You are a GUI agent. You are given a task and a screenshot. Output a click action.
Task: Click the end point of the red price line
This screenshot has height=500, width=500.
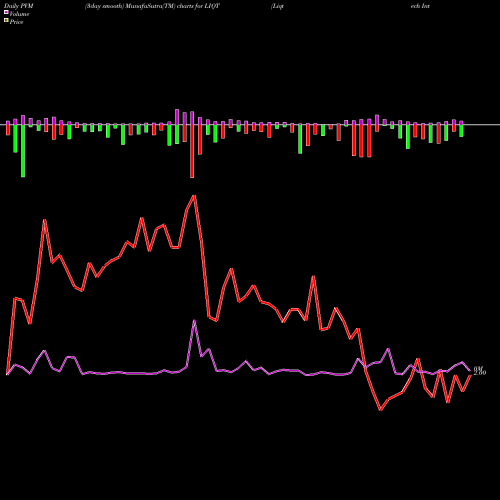[470, 375]
